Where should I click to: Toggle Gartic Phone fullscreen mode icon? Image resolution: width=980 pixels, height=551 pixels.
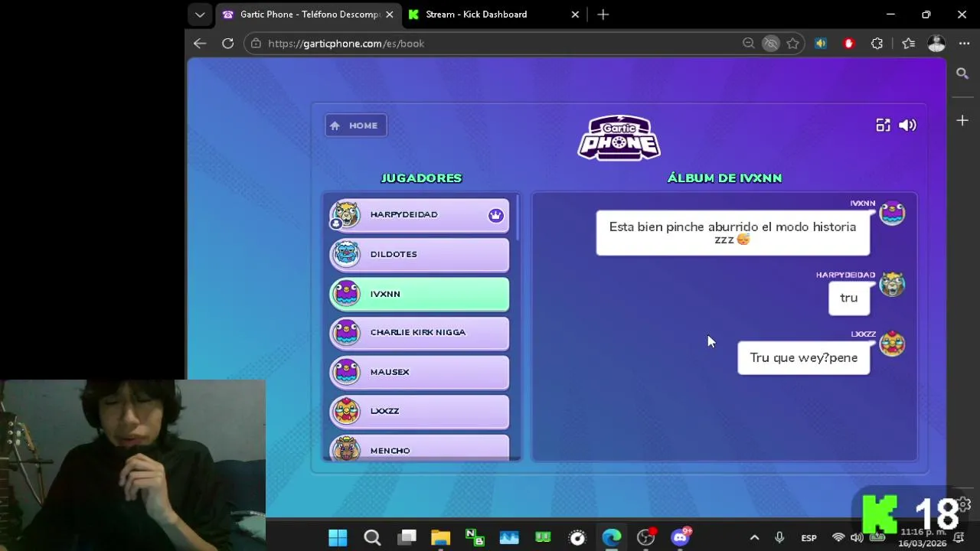pyautogui.click(x=883, y=126)
